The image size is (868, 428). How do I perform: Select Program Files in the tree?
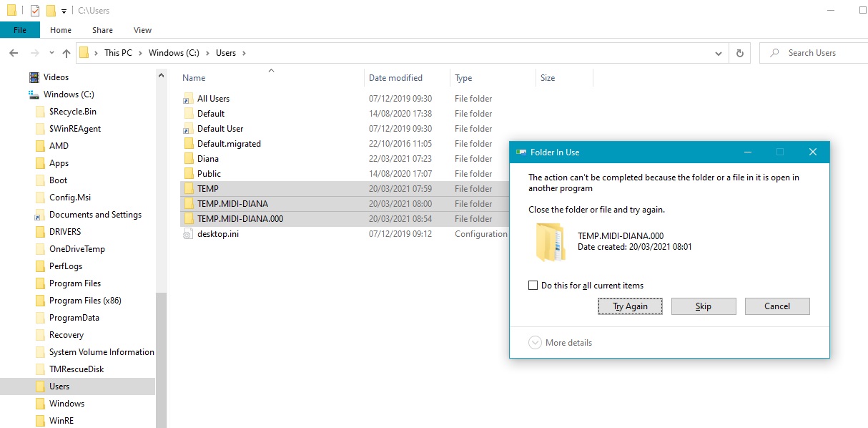74,283
